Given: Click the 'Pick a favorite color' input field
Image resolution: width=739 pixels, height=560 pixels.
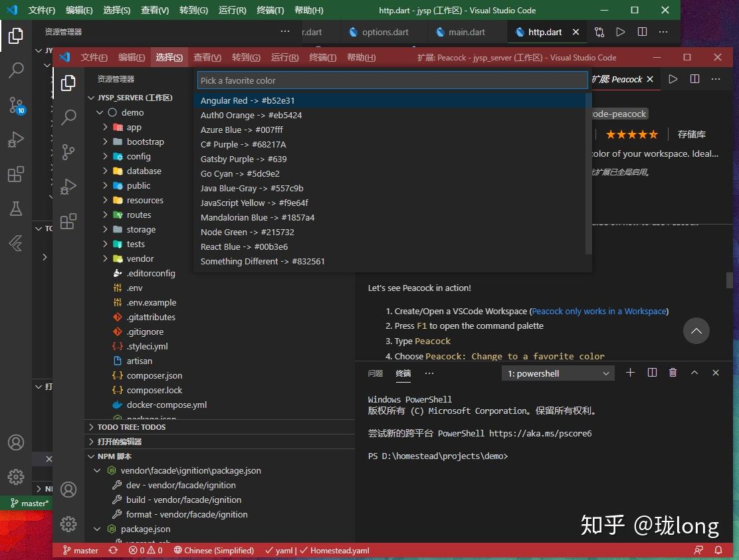Looking at the screenshot, I should tap(392, 80).
